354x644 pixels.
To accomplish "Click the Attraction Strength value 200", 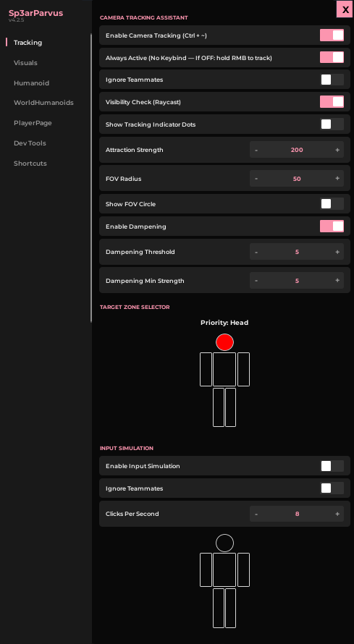I will pos(297,150).
